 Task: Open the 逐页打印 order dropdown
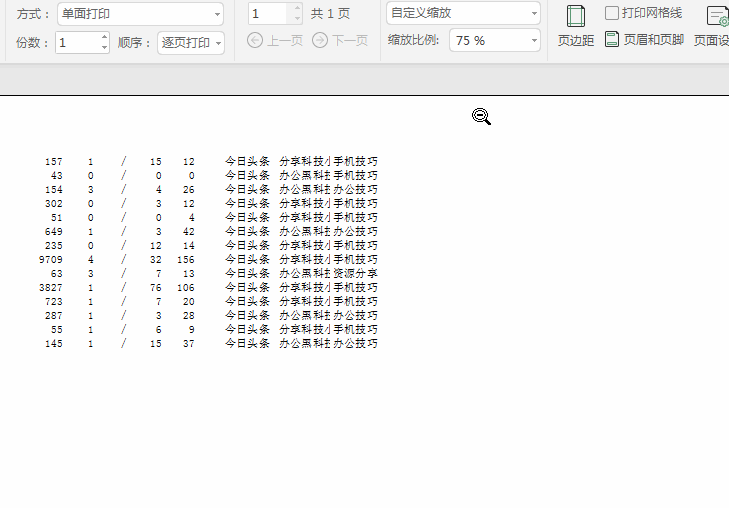pyautogui.click(x=191, y=43)
